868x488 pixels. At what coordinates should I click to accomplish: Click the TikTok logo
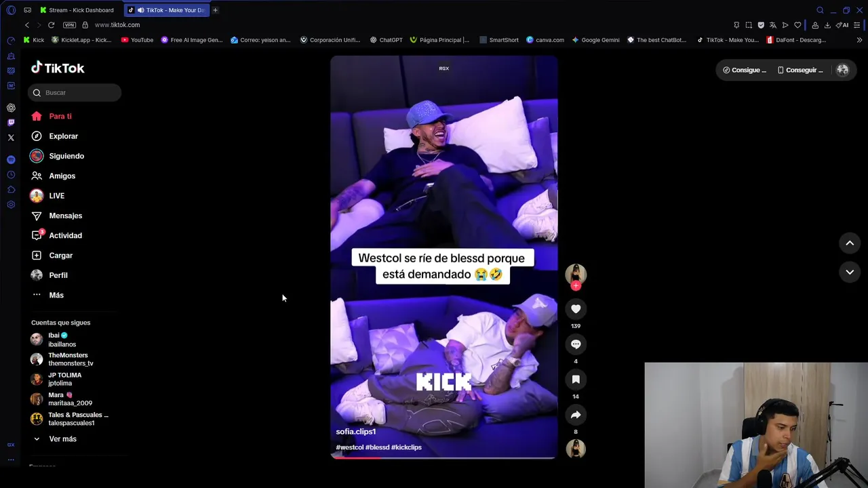coord(58,68)
